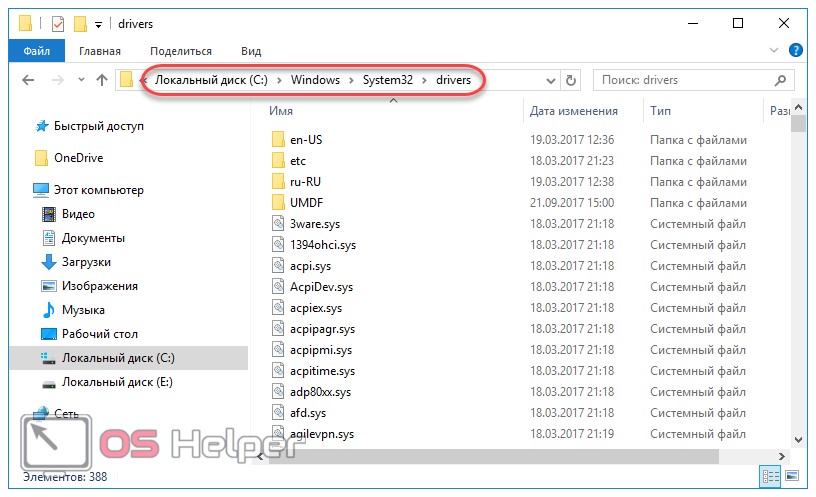Open the quick access toolbar customize dropdown
This screenshot has height=497, width=816.
(98, 24)
